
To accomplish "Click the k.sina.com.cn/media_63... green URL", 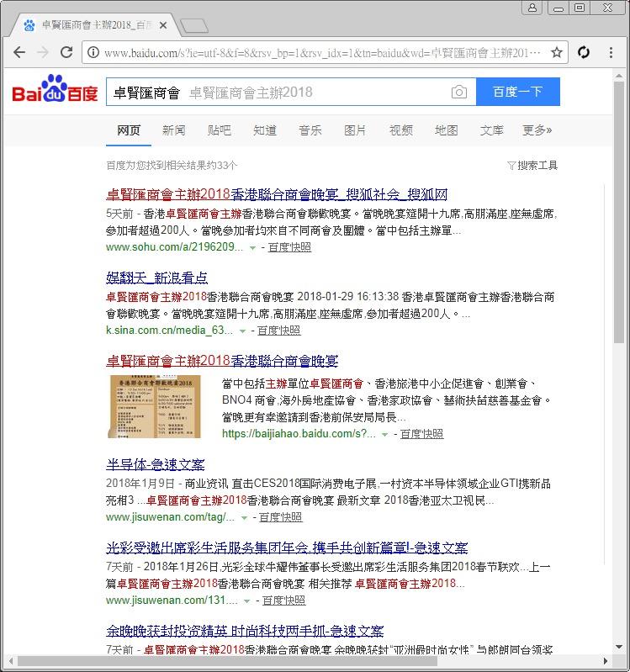I will [169, 330].
